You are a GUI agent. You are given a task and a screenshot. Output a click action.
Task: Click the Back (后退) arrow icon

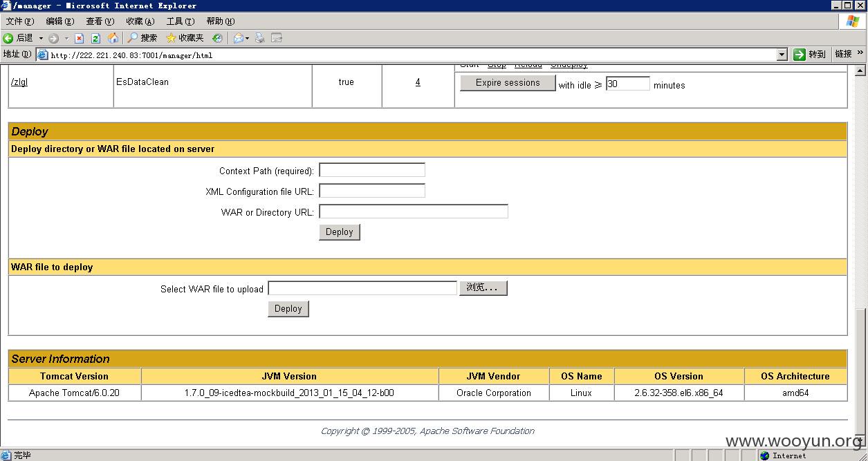[x=8, y=38]
